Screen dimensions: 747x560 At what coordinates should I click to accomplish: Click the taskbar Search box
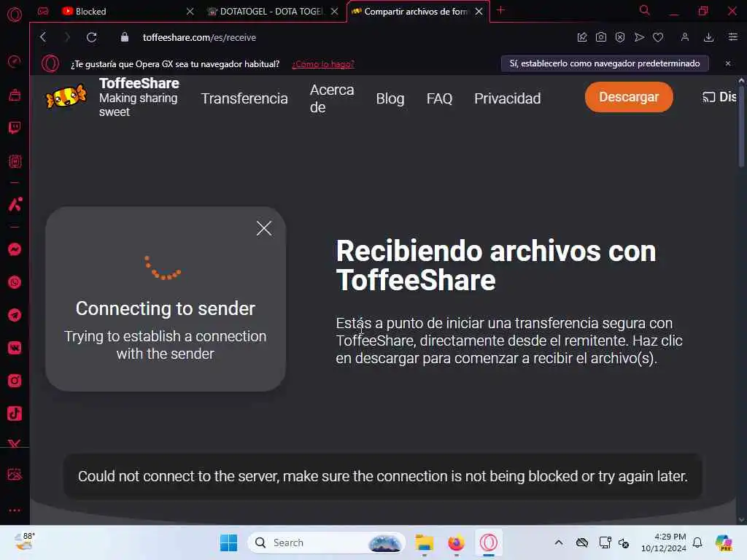(326, 542)
